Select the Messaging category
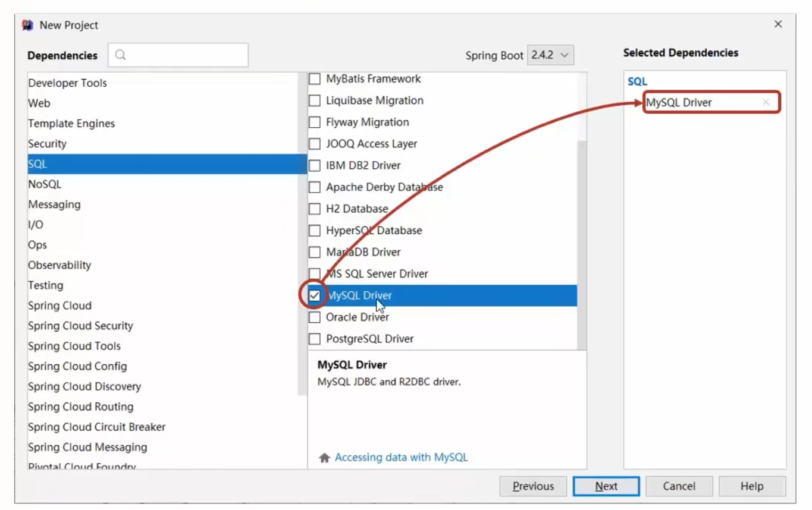 click(x=167, y=204)
